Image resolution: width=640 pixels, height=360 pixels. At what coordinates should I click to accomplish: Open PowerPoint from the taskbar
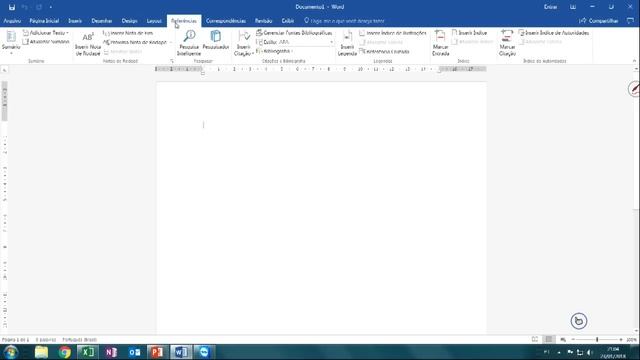(158, 352)
